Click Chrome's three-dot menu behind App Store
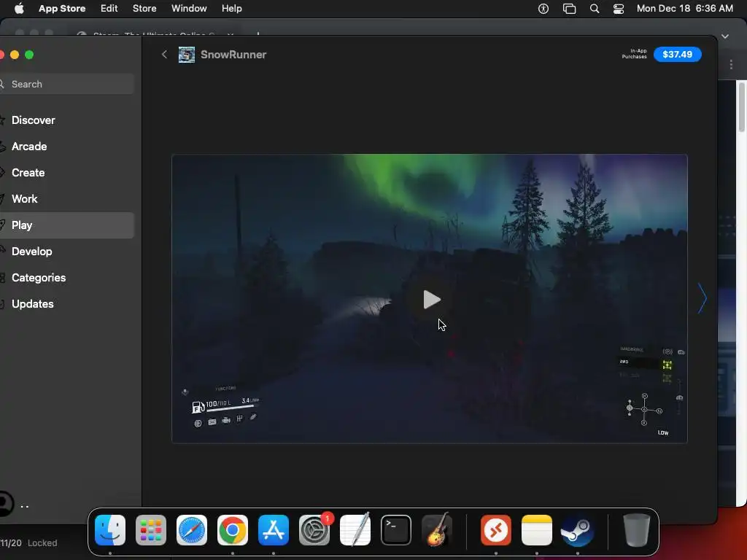The width and height of the screenshot is (747, 560). [x=731, y=64]
